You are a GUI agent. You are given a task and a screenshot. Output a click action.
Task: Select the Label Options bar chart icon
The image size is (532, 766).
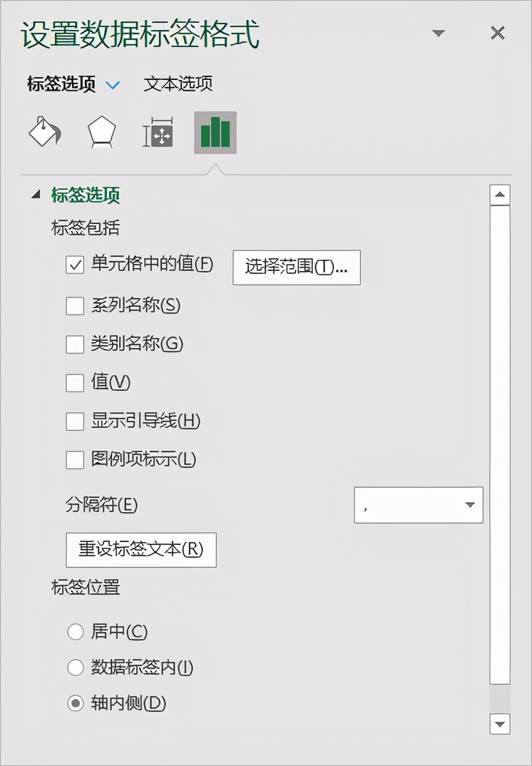215,133
